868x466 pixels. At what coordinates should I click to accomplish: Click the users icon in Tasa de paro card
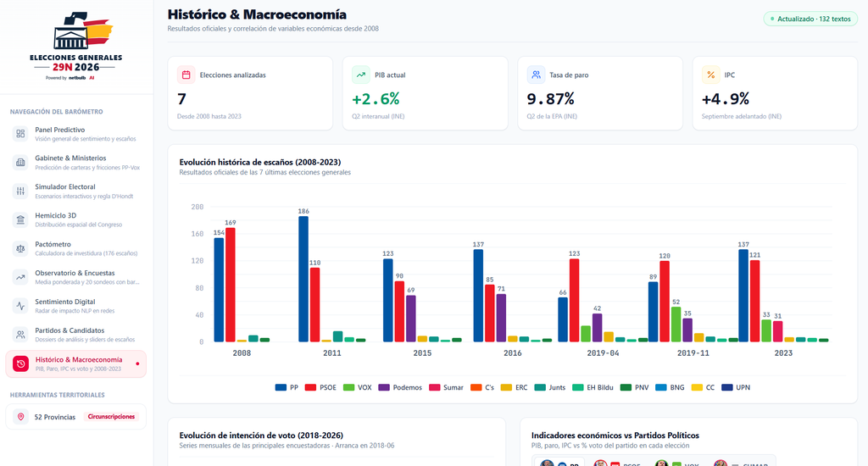pyautogui.click(x=536, y=75)
